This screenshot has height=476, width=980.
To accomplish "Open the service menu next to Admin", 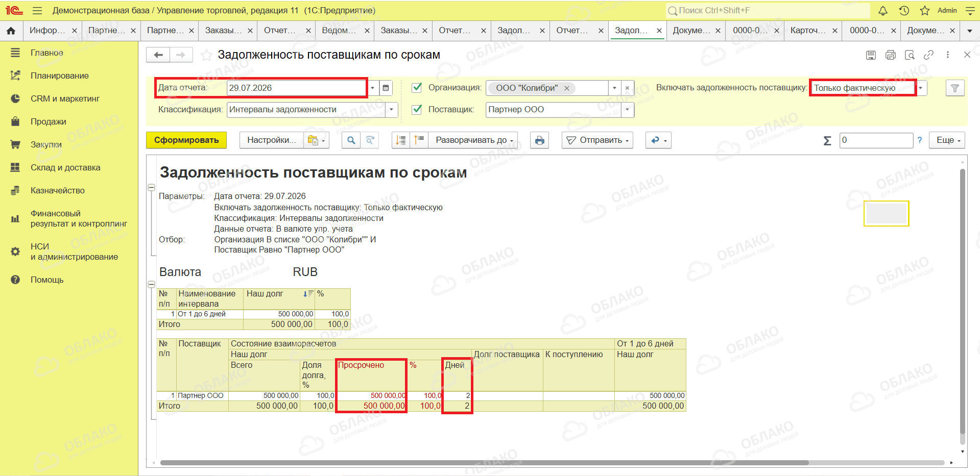I will [970, 11].
